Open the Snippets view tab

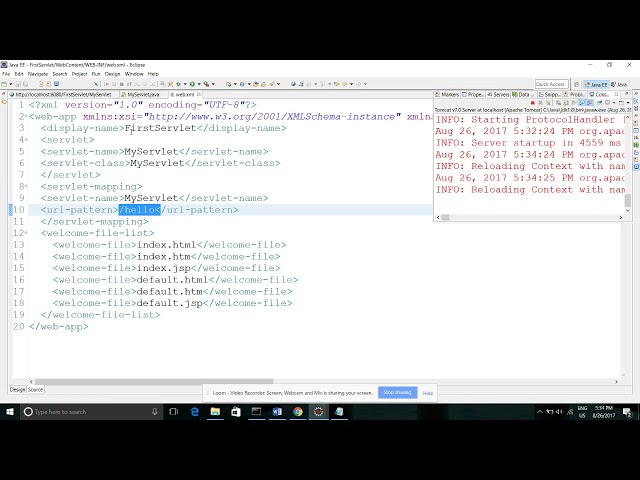point(550,94)
